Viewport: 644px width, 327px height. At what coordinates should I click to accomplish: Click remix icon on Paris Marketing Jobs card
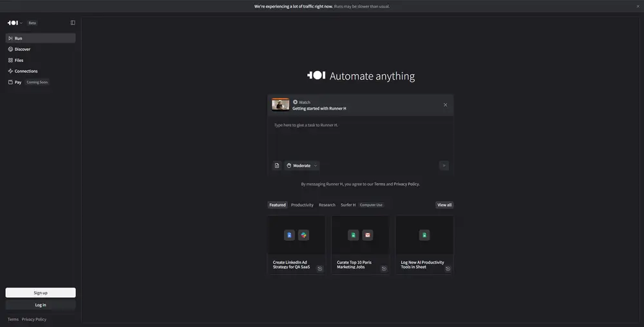click(x=384, y=268)
